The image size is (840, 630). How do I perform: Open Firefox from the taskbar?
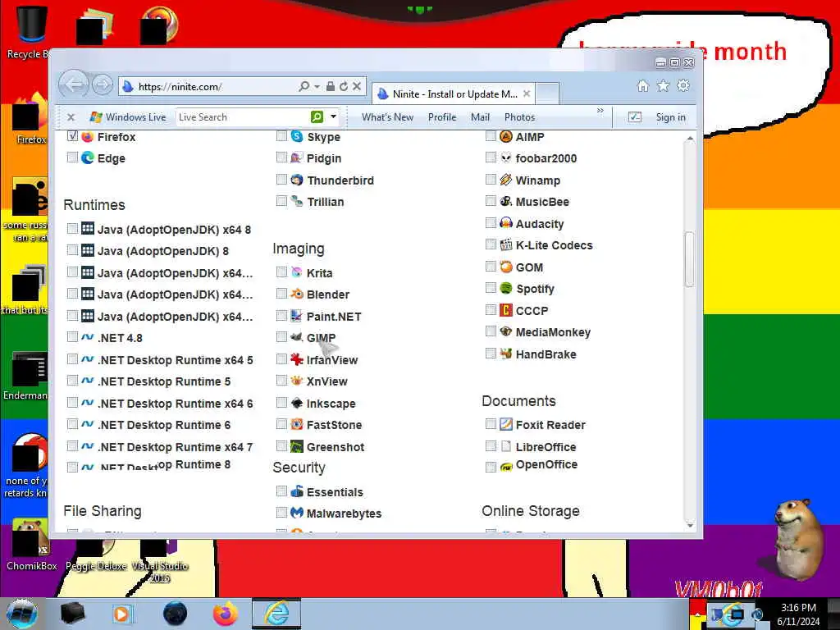[x=226, y=614]
